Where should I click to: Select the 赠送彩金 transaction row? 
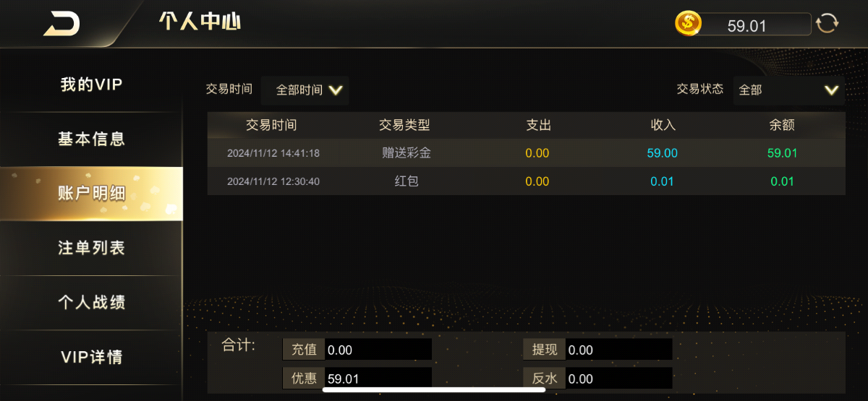click(526, 153)
